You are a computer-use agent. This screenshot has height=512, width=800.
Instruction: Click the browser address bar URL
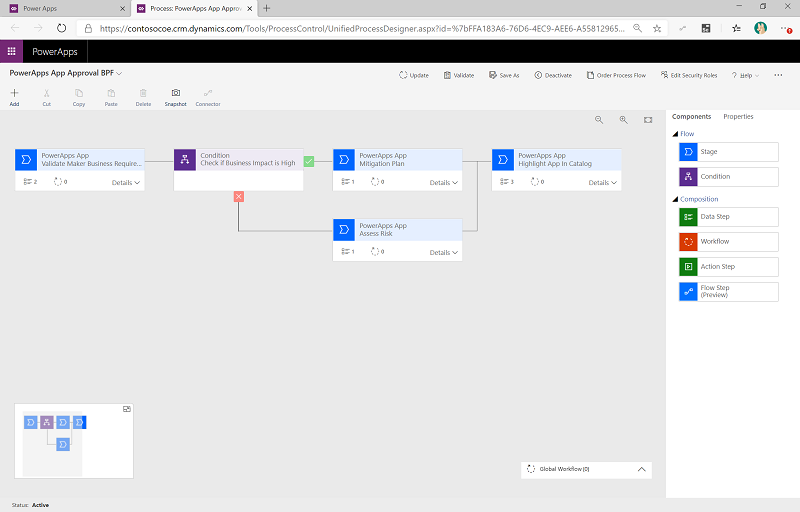(362, 29)
